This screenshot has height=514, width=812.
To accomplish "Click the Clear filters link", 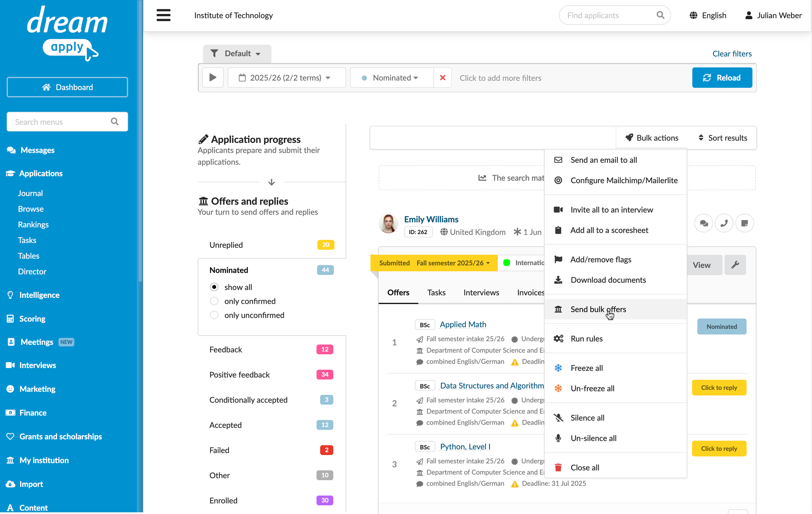I will (732, 54).
